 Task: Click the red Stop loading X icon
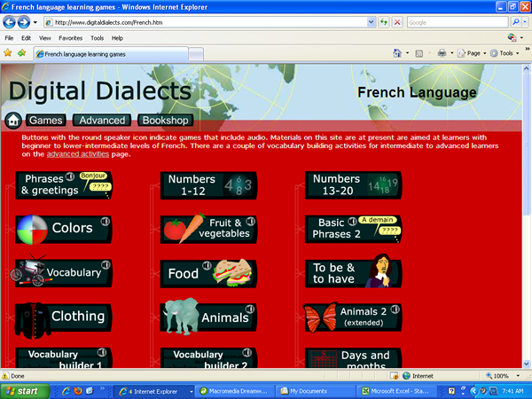397,22
